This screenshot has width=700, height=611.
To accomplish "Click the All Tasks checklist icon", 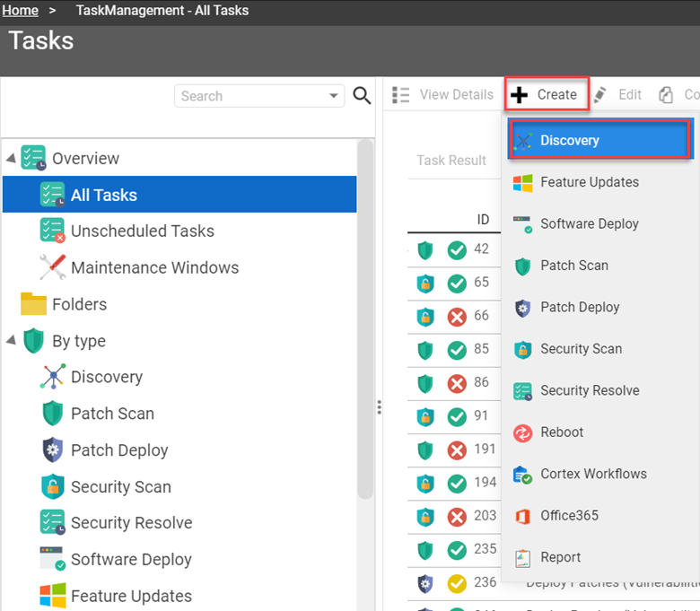I will click(53, 195).
